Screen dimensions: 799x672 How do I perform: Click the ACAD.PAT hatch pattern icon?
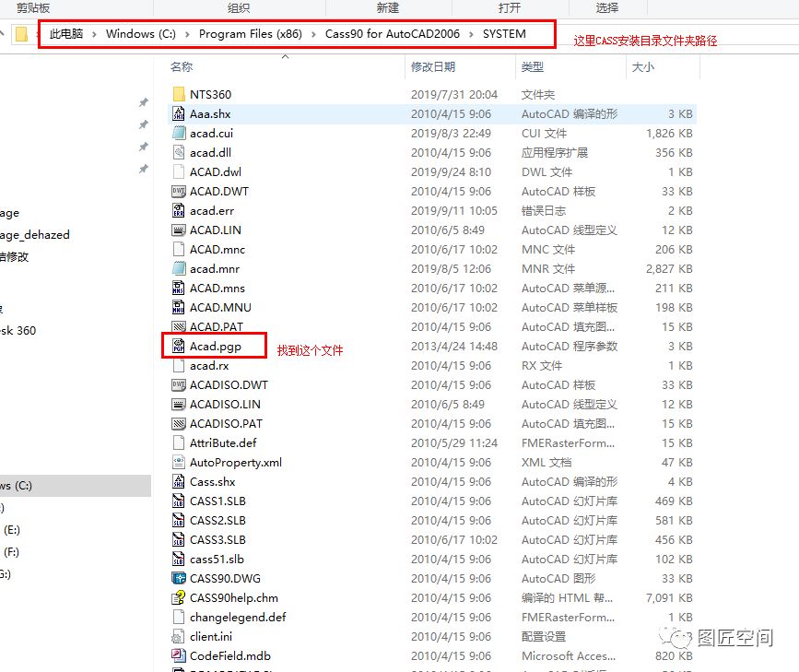pyautogui.click(x=179, y=327)
